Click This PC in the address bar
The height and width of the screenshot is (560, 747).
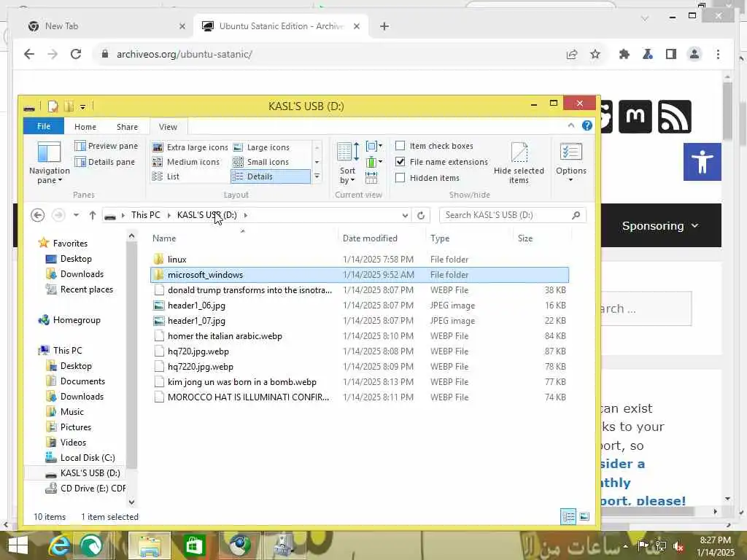click(145, 215)
